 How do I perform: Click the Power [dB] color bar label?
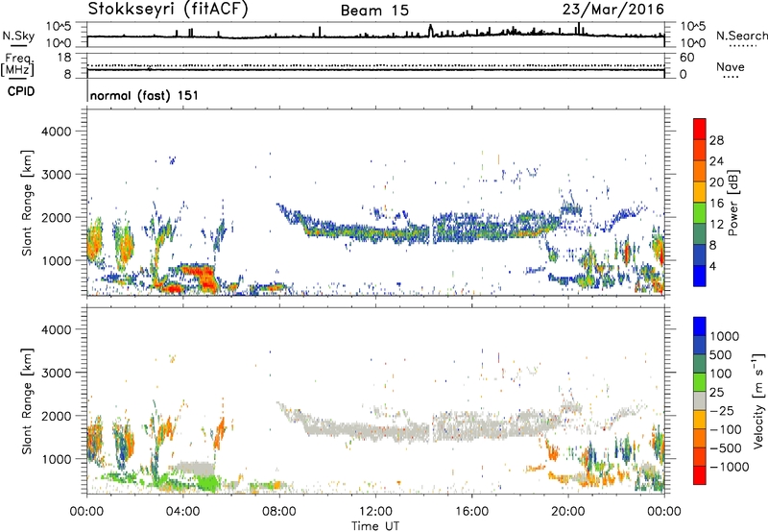coord(732,203)
